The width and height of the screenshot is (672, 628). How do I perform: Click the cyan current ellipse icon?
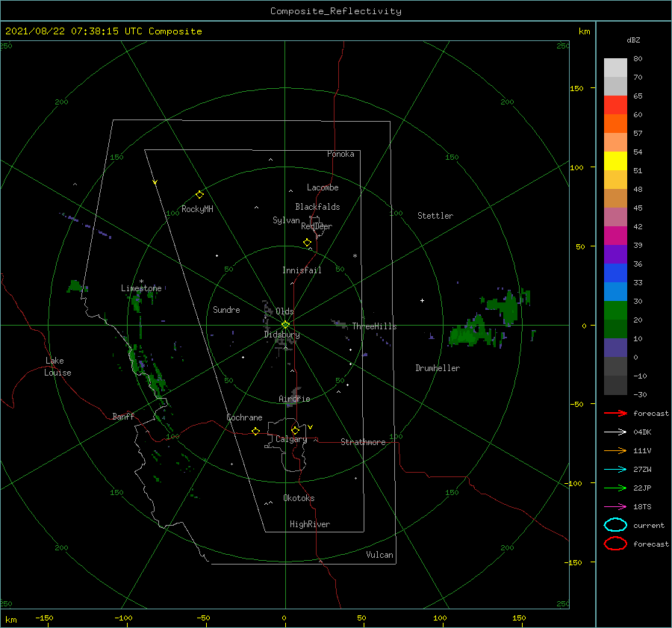coord(615,525)
